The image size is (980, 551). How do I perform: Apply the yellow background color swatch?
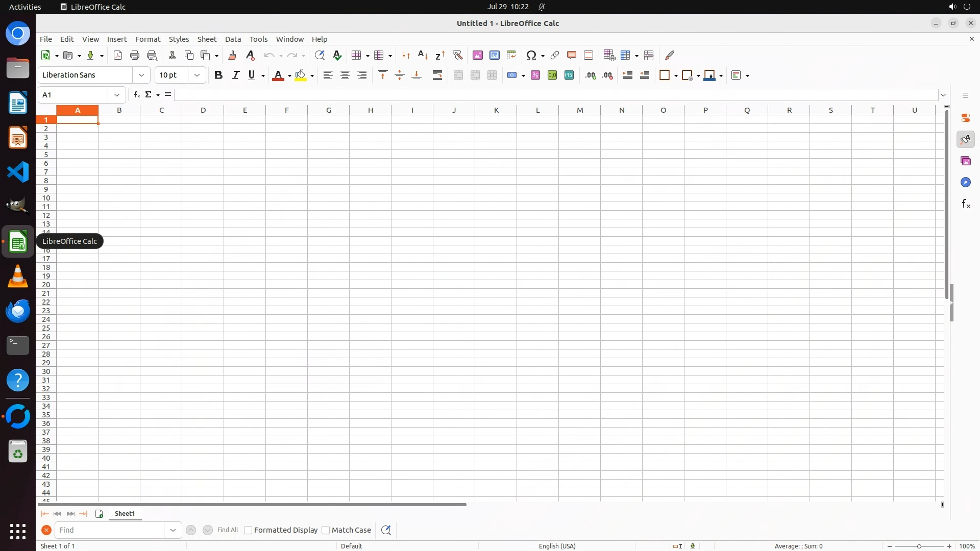pyautogui.click(x=301, y=75)
